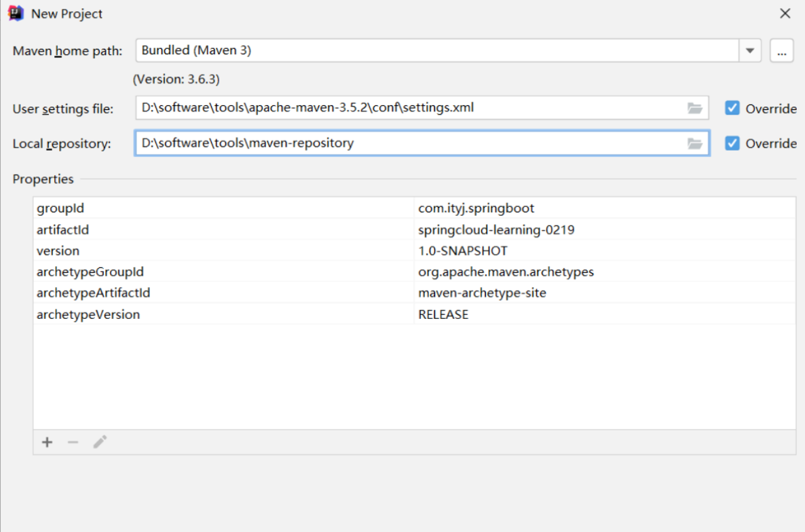Click the IntelliJ IDEA logo in title bar
The image size is (805, 532).
coord(16,14)
